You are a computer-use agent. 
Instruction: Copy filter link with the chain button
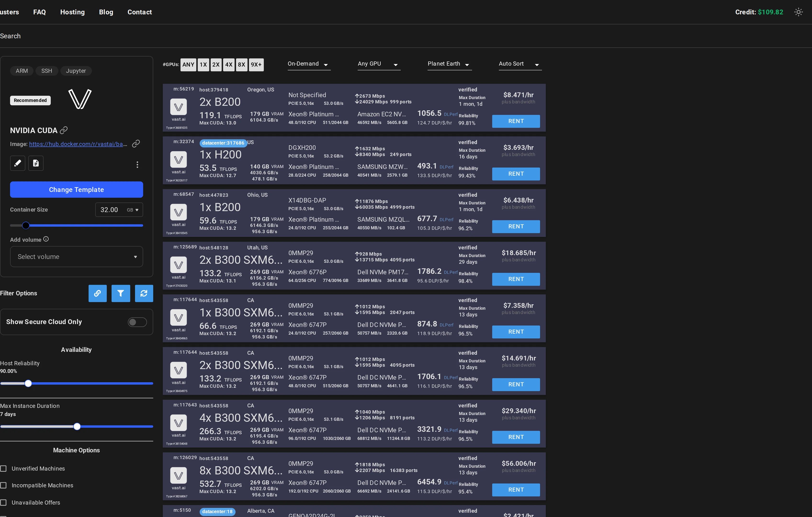pos(97,293)
